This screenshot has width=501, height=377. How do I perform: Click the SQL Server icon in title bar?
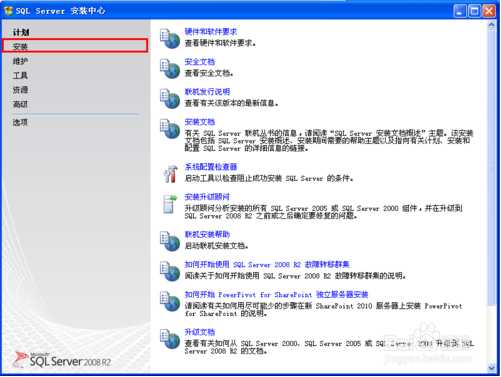(x=8, y=11)
